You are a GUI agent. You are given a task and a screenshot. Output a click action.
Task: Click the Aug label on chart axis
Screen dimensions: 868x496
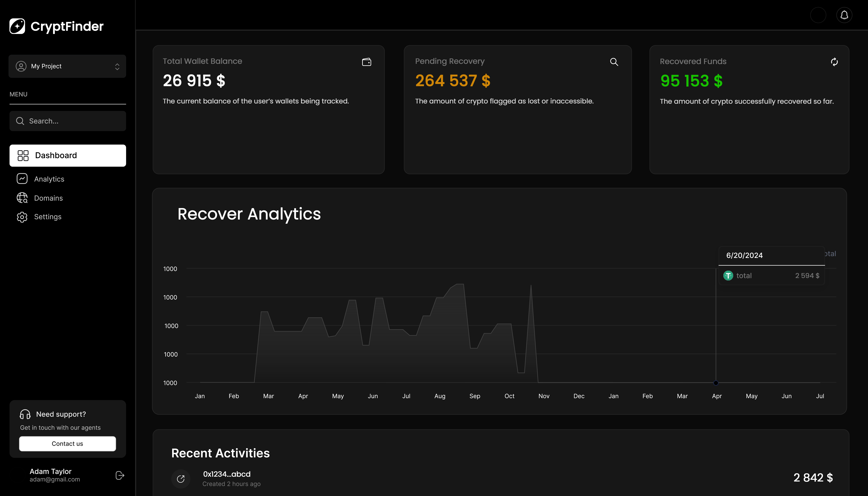point(440,396)
